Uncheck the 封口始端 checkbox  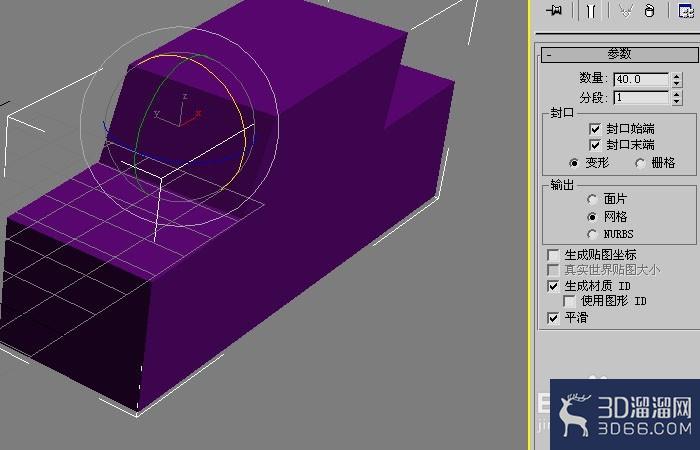pos(595,129)
